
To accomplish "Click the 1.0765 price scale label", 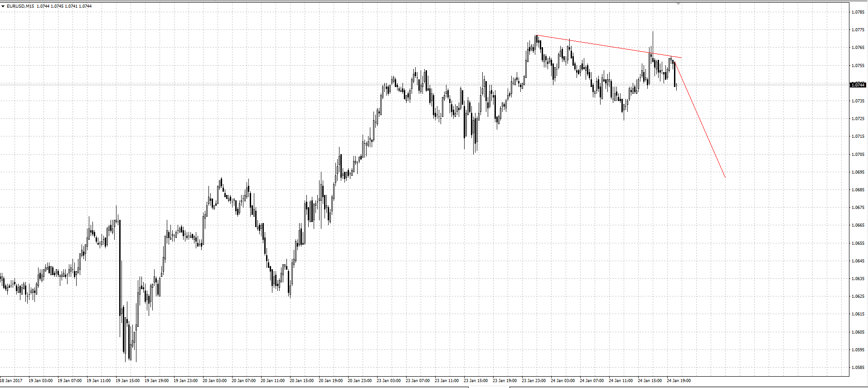I will click(x=858, y=48).
